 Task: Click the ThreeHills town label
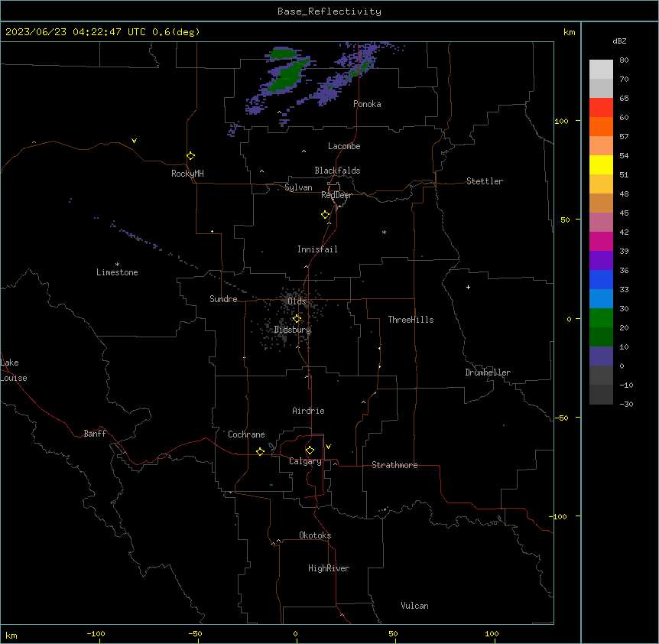point(411,320)
